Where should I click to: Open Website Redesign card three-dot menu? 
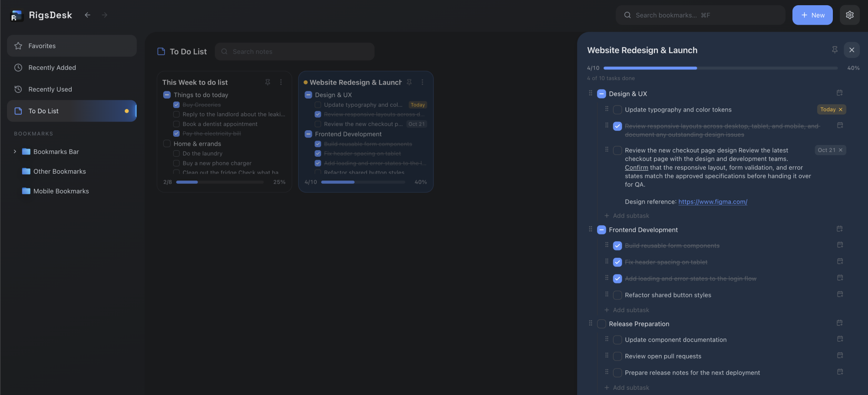(422, 82)
